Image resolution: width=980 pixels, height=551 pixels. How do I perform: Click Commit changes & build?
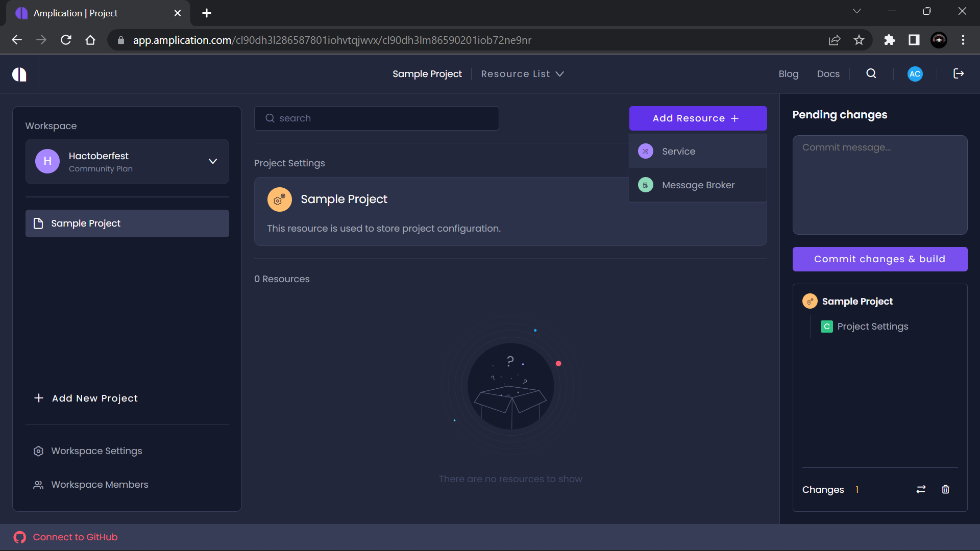(x=880, y=259)
